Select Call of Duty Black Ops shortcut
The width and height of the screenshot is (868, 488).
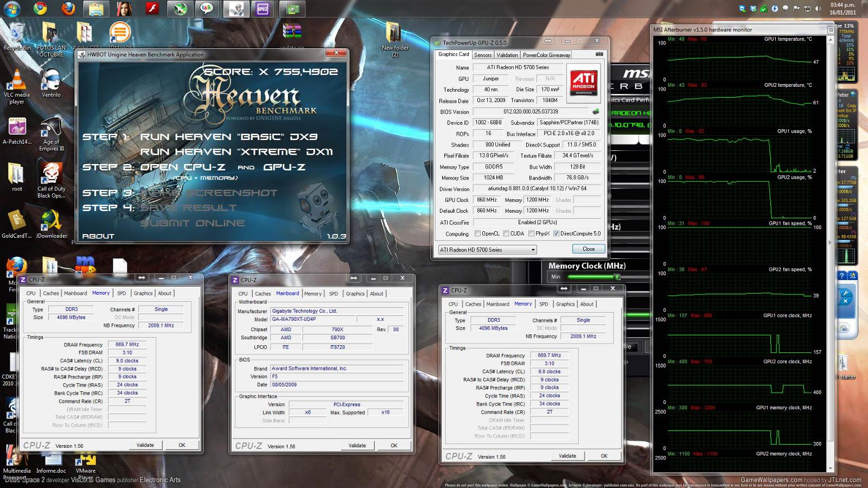51,181
